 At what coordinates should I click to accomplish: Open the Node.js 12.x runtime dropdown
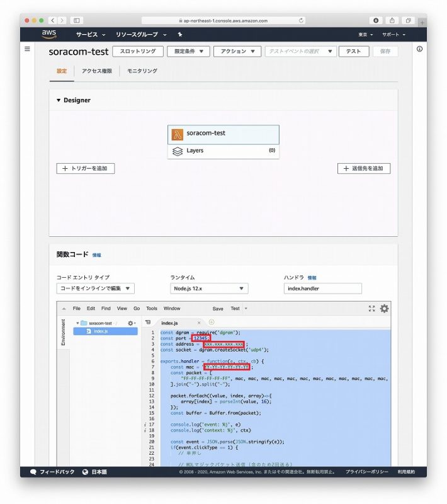pos(209,289)
